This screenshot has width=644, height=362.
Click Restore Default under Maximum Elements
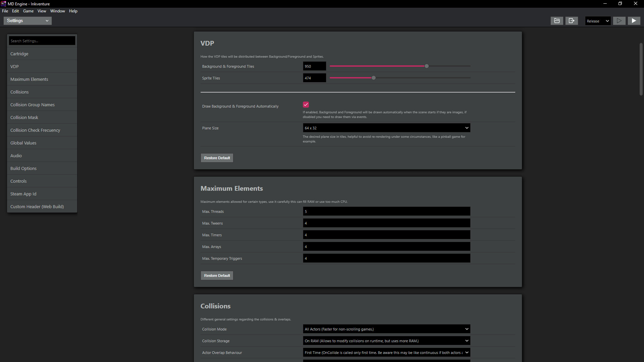(217, 275)
